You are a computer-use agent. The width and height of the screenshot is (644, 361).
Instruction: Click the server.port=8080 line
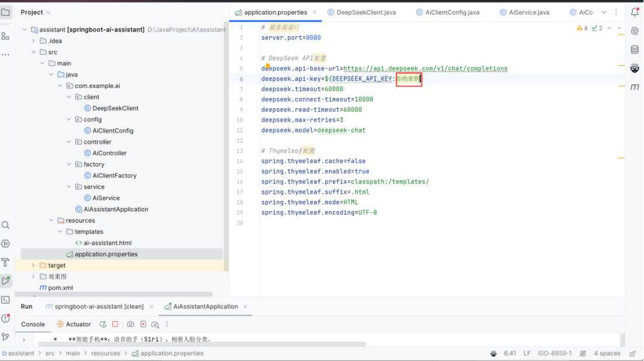(x=291, y=37)
